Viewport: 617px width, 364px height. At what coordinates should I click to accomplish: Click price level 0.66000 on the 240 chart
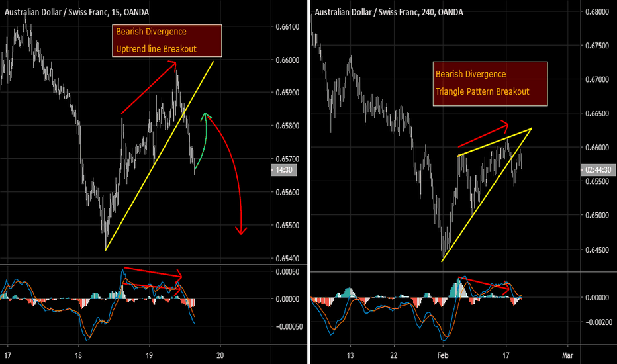click(597, 148)
